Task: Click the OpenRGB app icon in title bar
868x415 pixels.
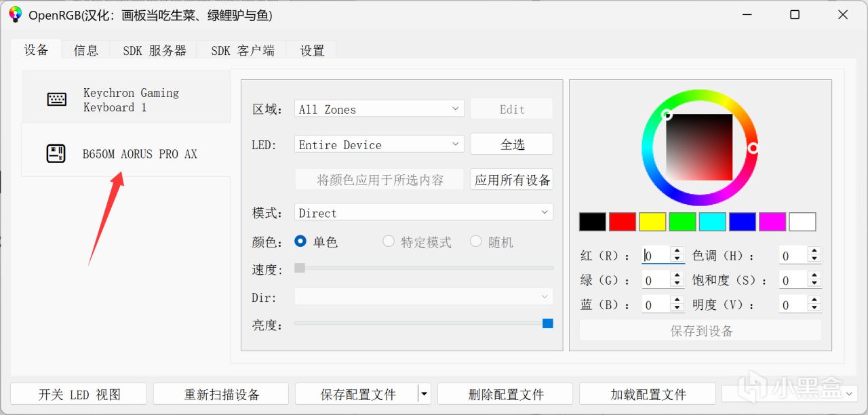Action: tap(15, 14)
